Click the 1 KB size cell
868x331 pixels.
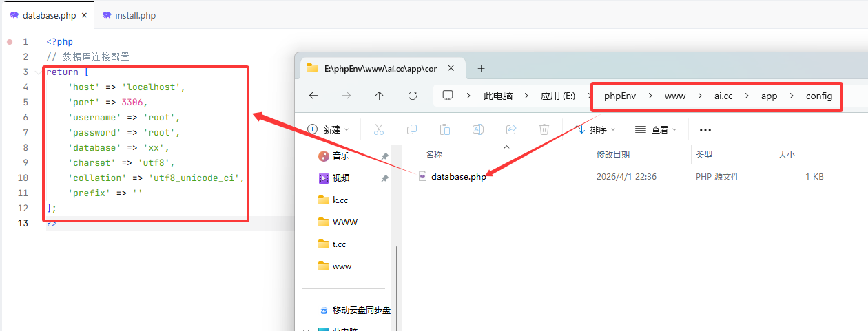814,177
